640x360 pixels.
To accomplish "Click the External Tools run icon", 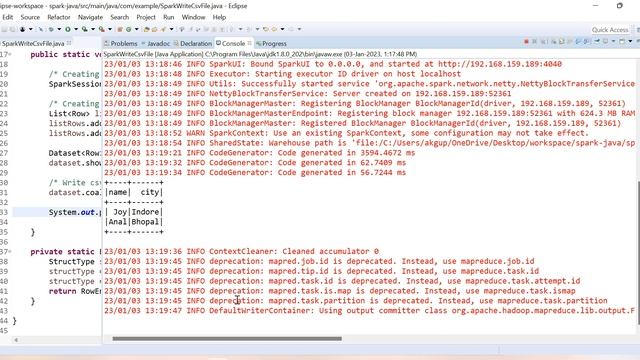I will 102,29.
